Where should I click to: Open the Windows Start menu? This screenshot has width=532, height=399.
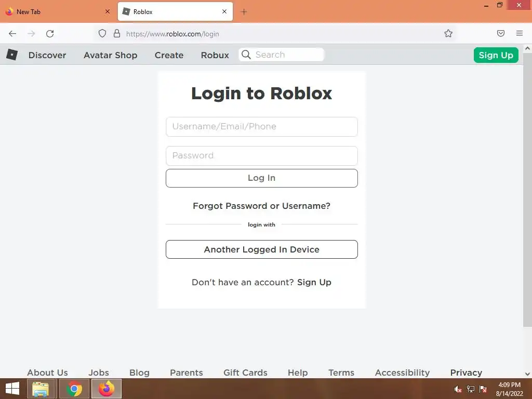point(12,389)
